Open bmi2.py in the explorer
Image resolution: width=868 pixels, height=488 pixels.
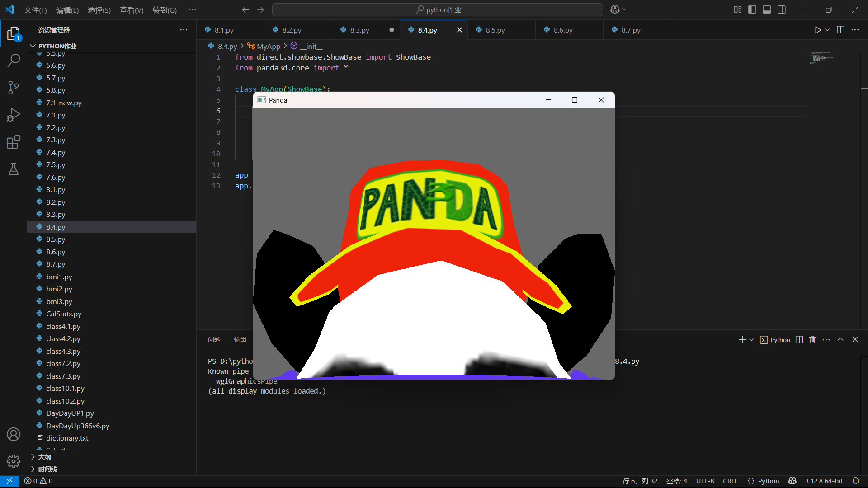[59, 289]
